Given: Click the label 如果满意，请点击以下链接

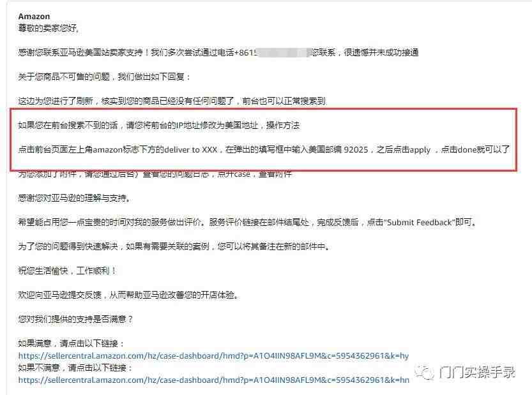Looking at the screenshot, I should coord(72,343).
